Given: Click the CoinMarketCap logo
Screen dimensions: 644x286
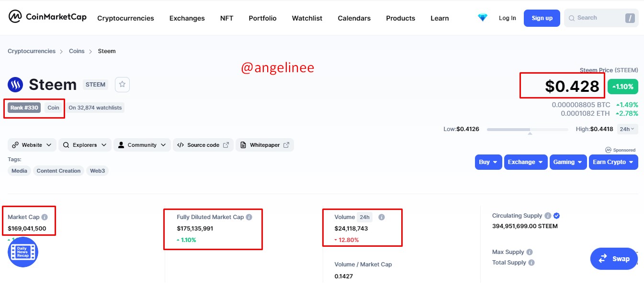Looking at the screenshot, I should (x=47, y=17).
